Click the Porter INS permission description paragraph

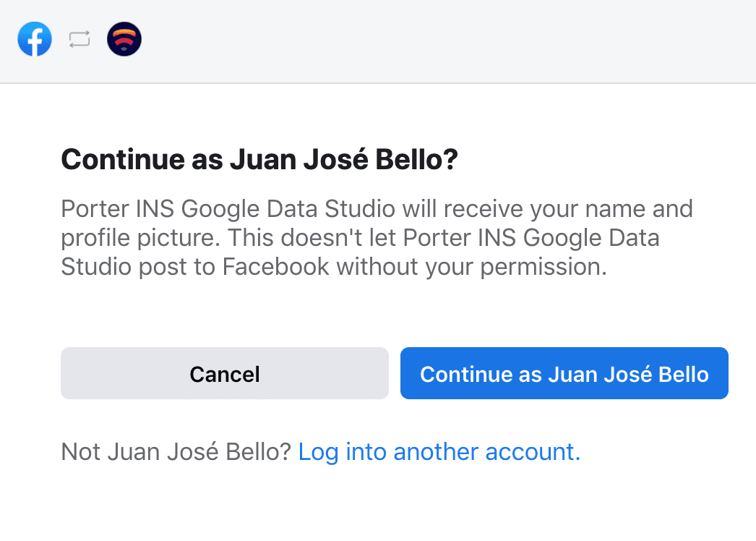click(x=377, y=238)
